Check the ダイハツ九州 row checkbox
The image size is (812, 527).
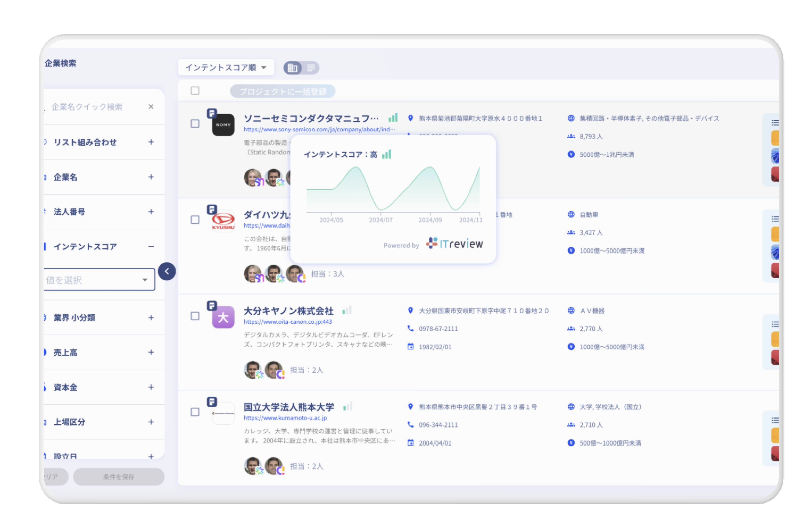point(195,220)
